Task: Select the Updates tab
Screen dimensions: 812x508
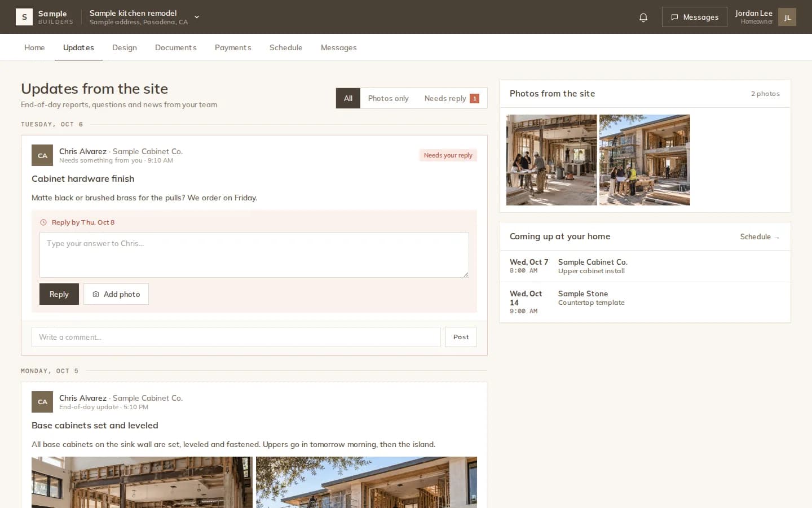Action: click(x=78, y=47)
